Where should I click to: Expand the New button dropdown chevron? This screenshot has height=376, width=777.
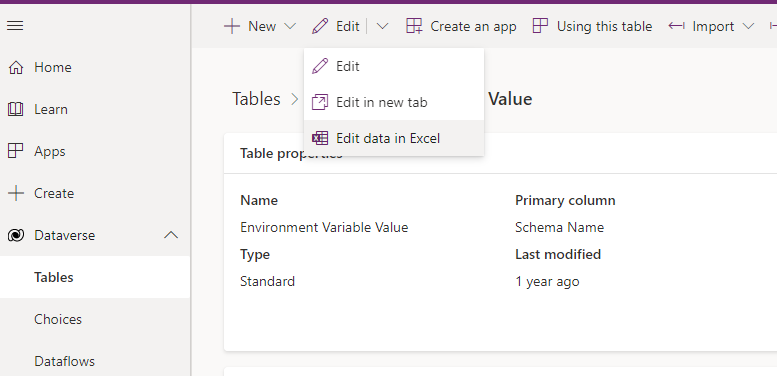click(x=290, y=26)
